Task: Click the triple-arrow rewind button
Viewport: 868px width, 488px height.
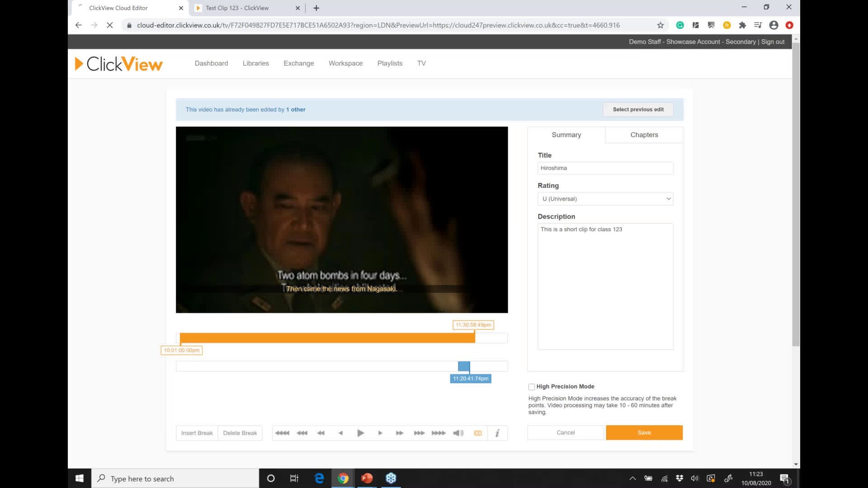Action: (x=302, y=433)
